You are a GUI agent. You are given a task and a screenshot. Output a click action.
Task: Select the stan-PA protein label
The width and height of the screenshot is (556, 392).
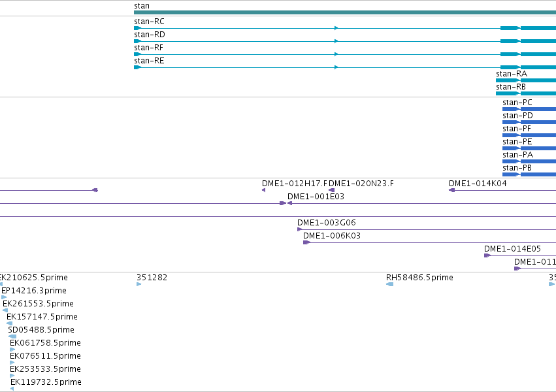tap(517, 155)
